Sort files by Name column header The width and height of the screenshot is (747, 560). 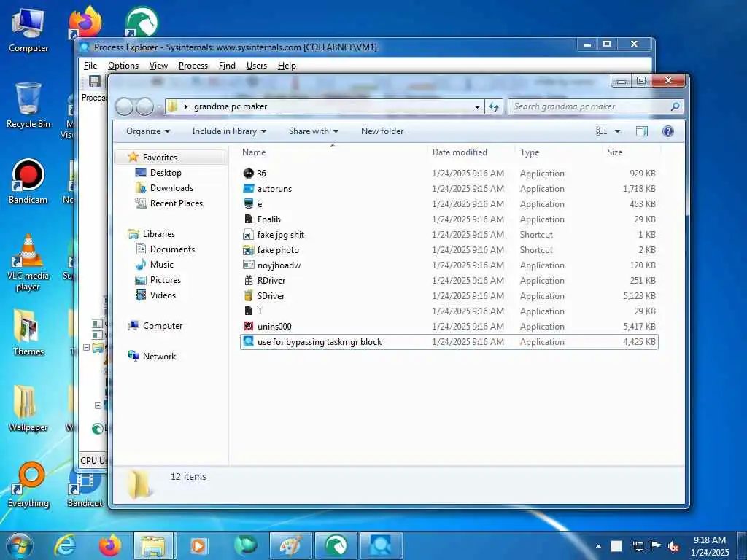click(333, 152)
